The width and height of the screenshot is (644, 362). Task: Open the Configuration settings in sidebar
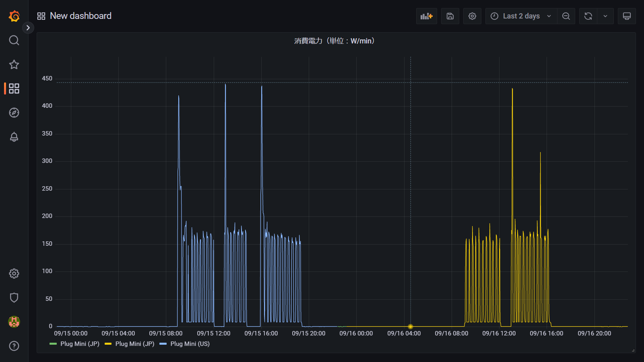point(14,274)
